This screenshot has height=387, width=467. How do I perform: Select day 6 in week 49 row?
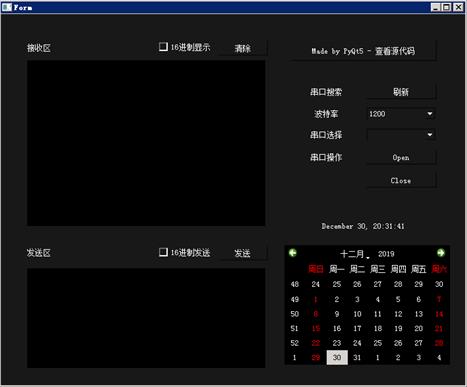419,299
